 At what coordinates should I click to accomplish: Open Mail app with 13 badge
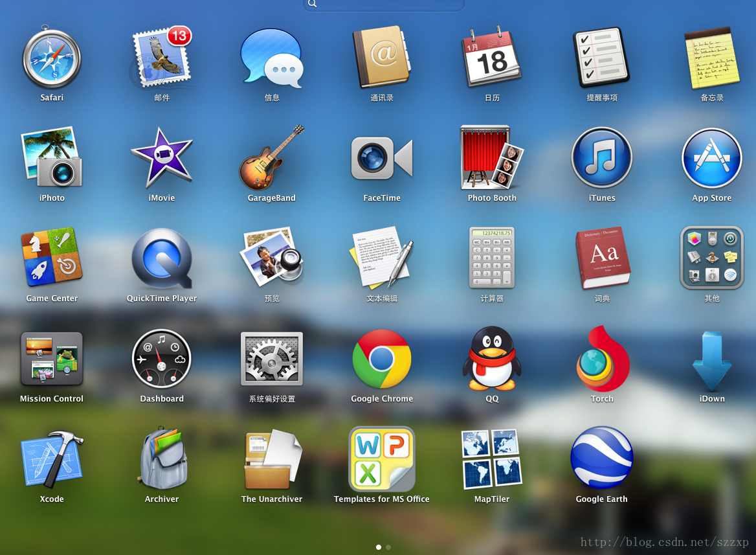162,58
